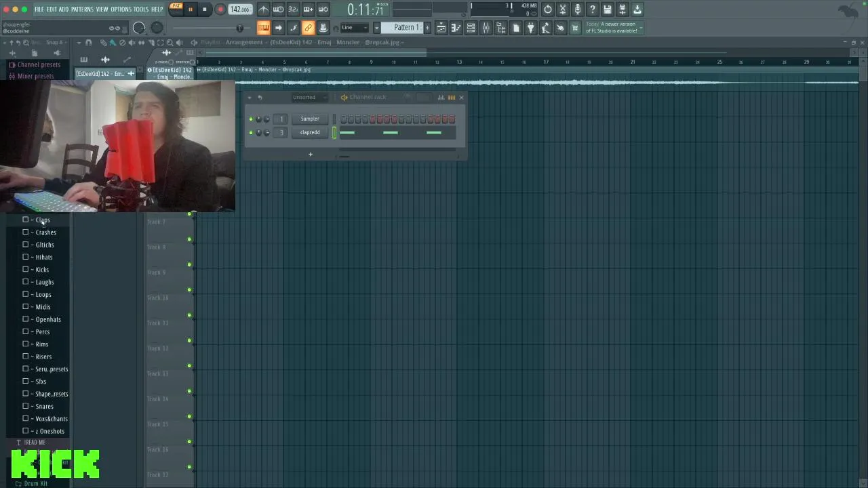
Task: Open the Channel rack options menu arrow
Action: coord(249,98)
